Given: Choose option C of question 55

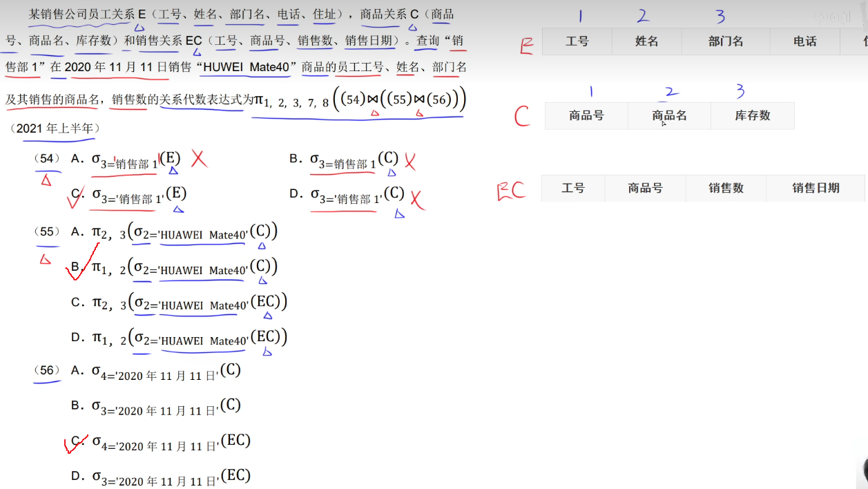Looking at the screenshot, I should [x=179, y=303].
